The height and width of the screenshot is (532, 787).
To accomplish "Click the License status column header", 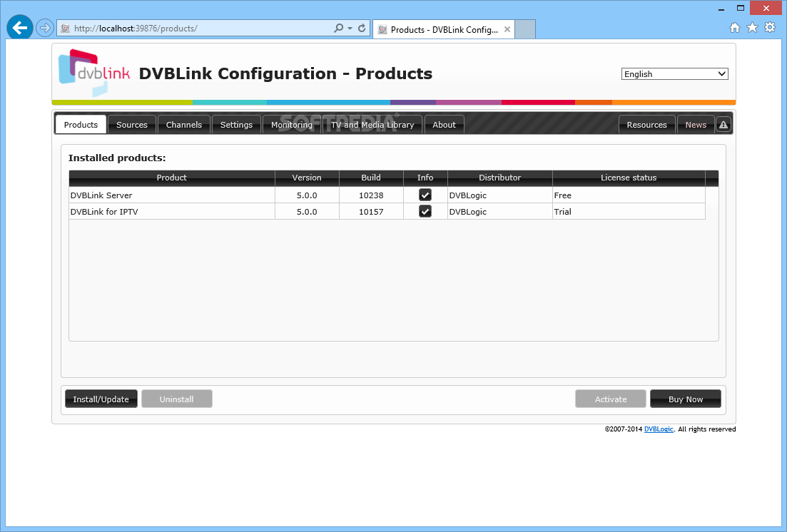I will click(629, 178).
